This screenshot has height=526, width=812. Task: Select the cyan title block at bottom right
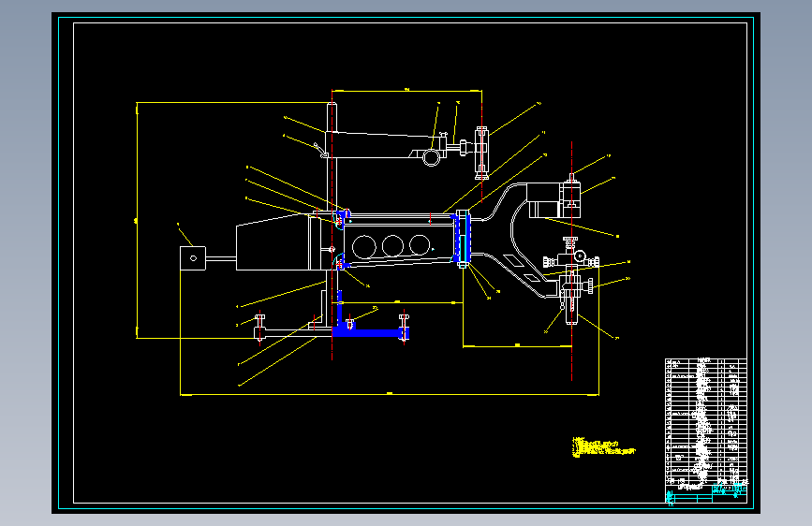(x=706, y=494)
